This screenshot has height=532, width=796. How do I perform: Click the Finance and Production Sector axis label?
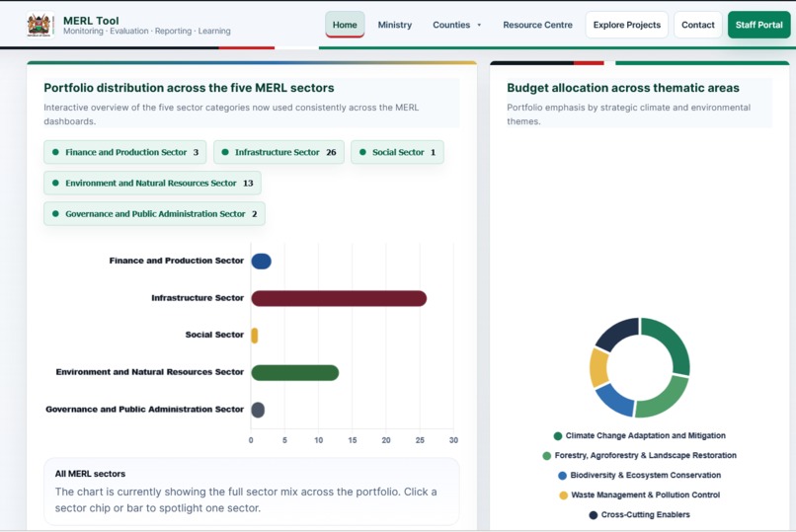176,261
